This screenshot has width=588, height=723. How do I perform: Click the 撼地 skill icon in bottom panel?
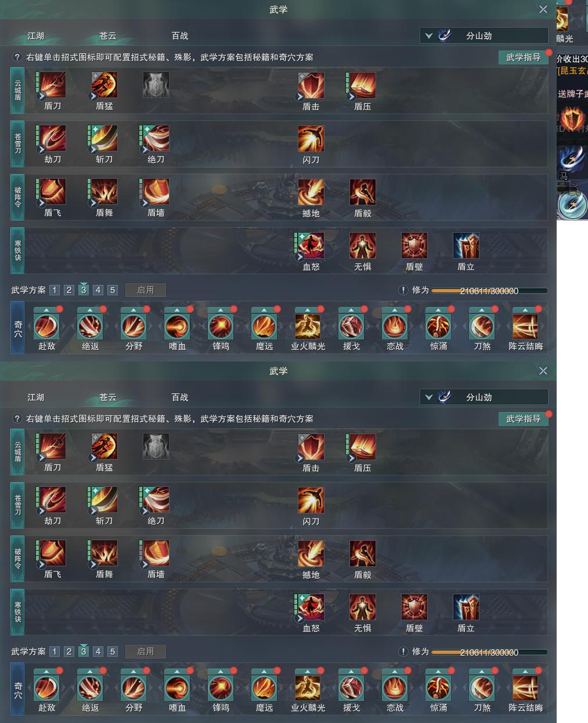pyautogui.click(x=311, y=554)
